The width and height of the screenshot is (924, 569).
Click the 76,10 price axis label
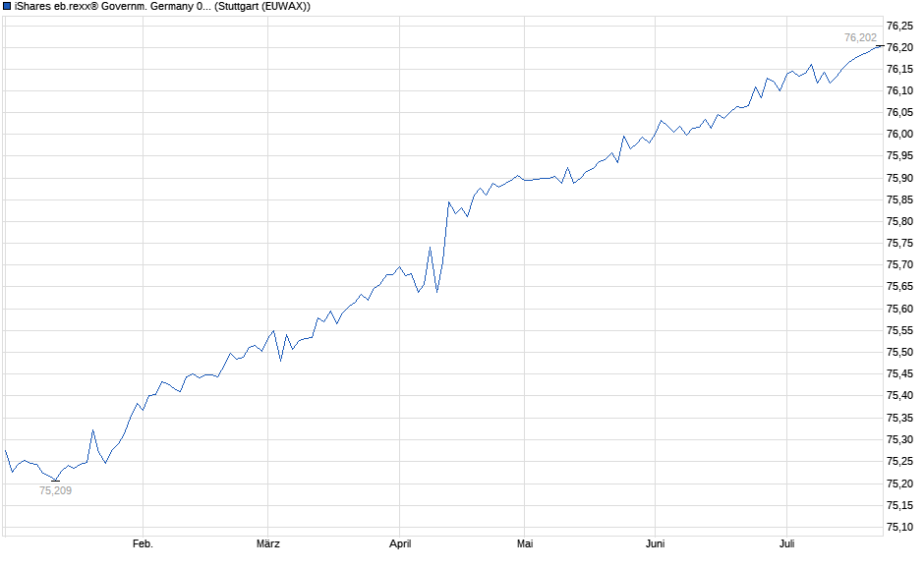coord(899,90)
